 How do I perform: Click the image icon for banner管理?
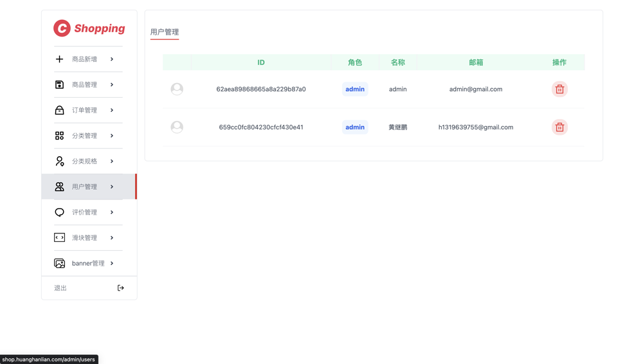click(59, 263)
